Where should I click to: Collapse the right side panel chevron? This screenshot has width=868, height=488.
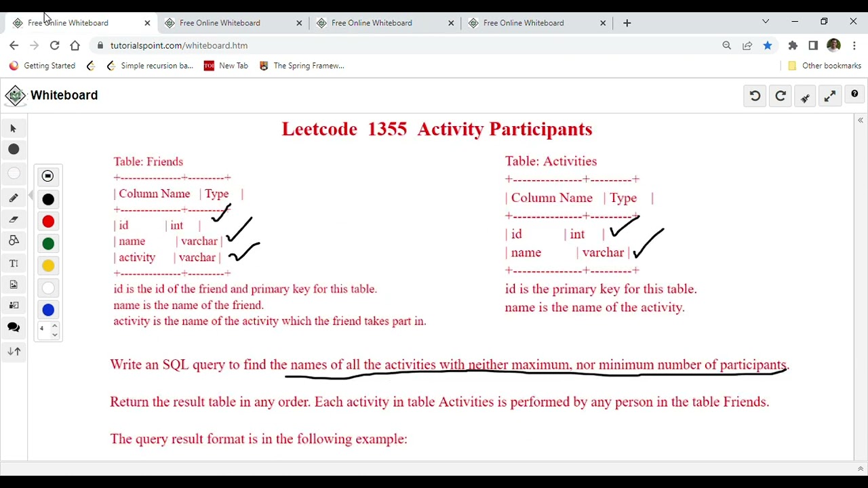coord(860,120)
